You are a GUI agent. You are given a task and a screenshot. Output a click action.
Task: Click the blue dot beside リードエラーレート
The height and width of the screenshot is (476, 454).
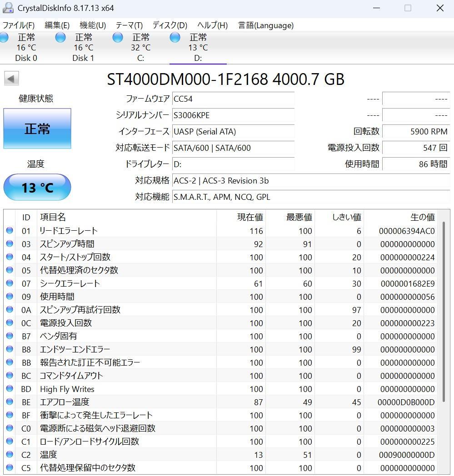(x=10, y=231)
